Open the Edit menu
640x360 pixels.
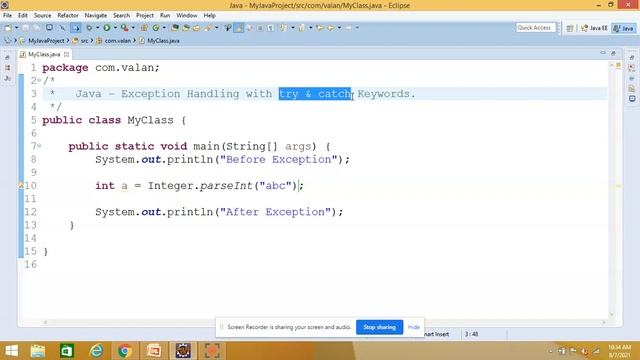point(22,16)
